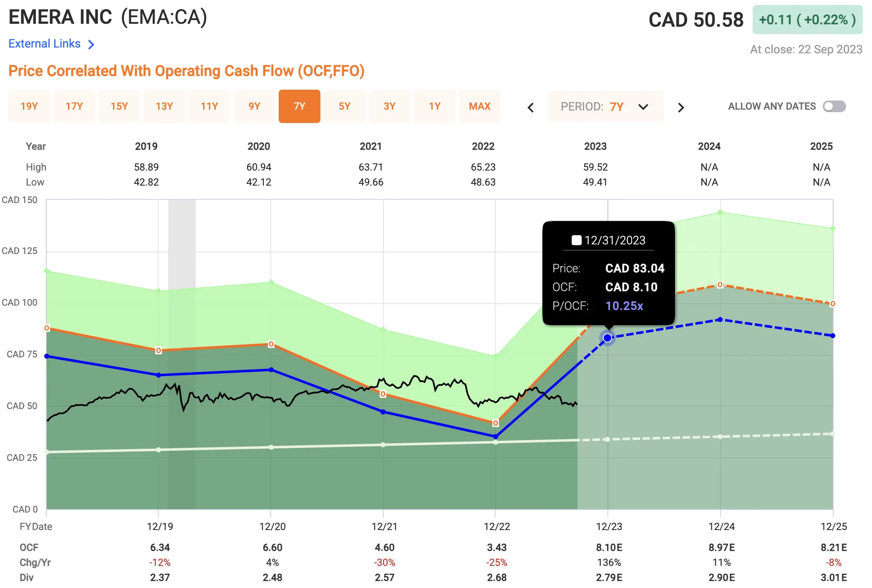Viewport: 872px width, 588px height.
Task: Click the blue 12/24 data point
Action: pos(720,319)
